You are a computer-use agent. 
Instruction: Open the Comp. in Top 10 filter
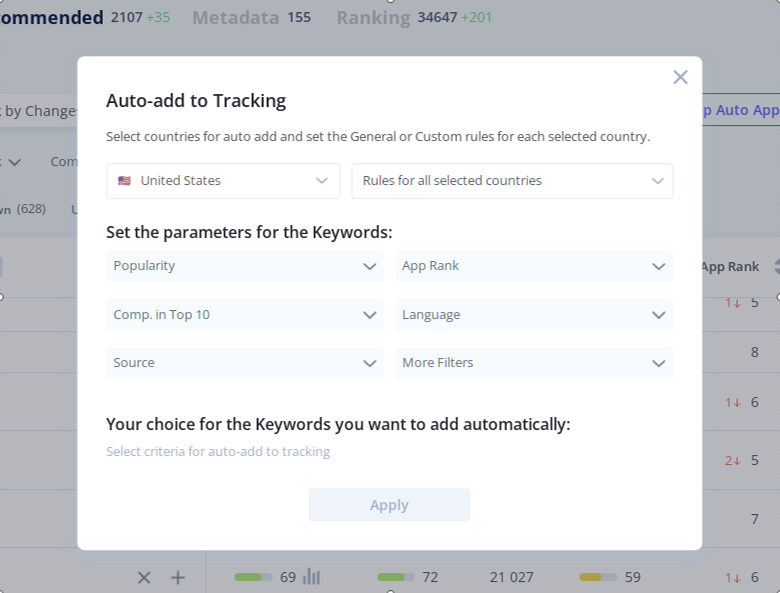(x=245, y=315)
